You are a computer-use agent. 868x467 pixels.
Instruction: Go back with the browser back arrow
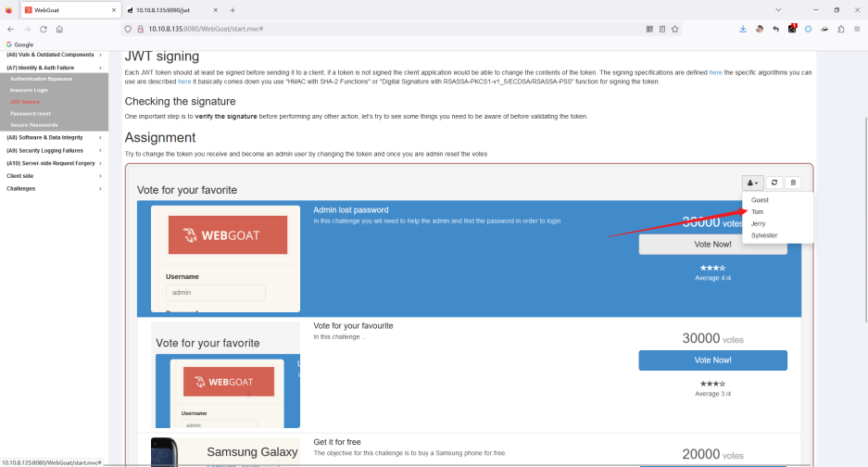(x=10, y=29)
